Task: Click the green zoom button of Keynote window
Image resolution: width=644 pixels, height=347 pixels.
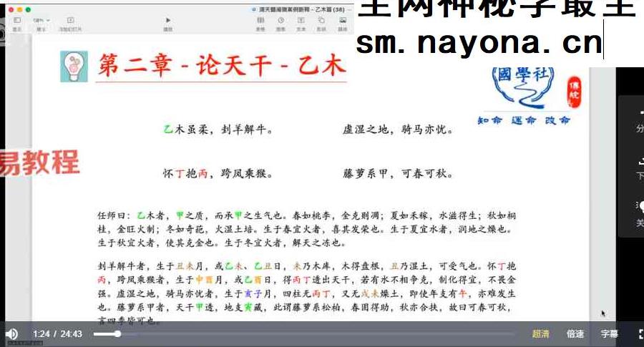Action: click(28, 9)
